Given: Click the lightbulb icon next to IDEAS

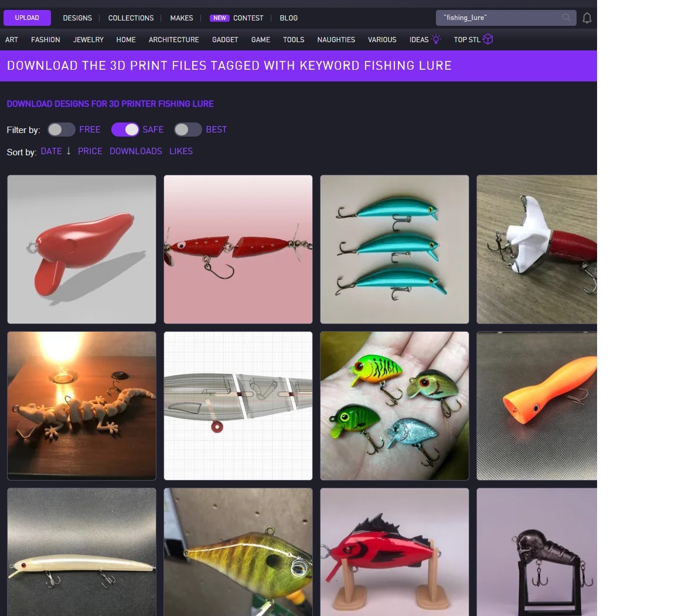Looking at the screenshot, I should click(x=435, y=39).
